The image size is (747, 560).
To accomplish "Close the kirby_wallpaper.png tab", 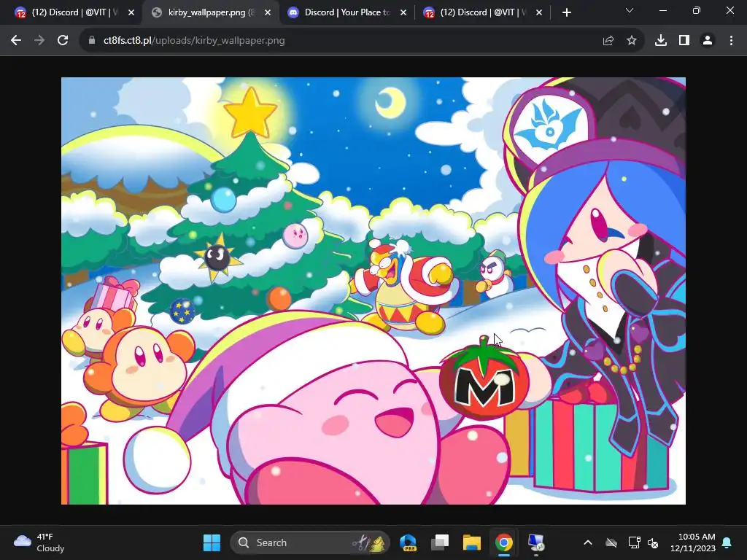I will click(x=268, y=13).
